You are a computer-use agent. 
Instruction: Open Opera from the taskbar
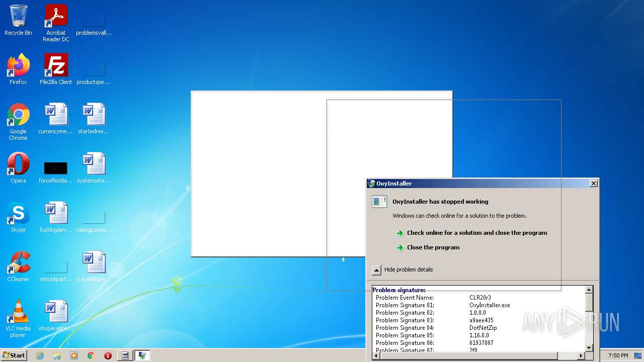pyautogui.click(x=108, y=355)
